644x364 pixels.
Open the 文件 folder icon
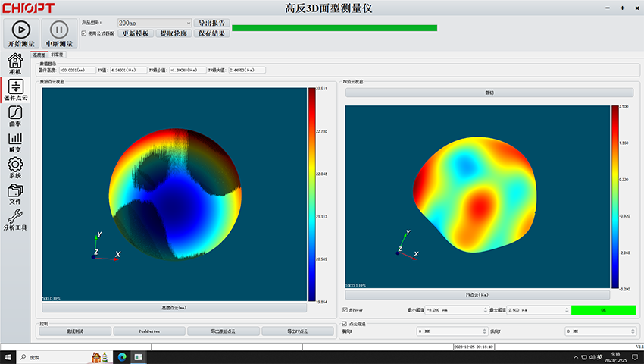[15, 191]
